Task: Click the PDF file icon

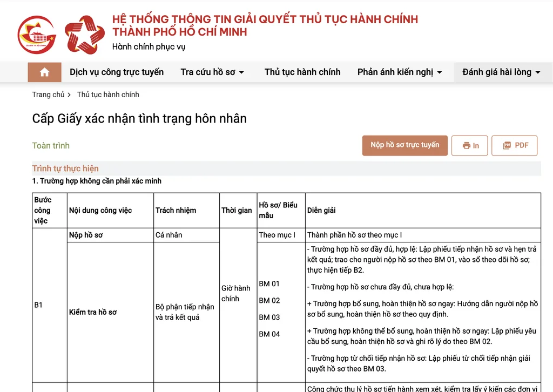Action: pos(507,145)
